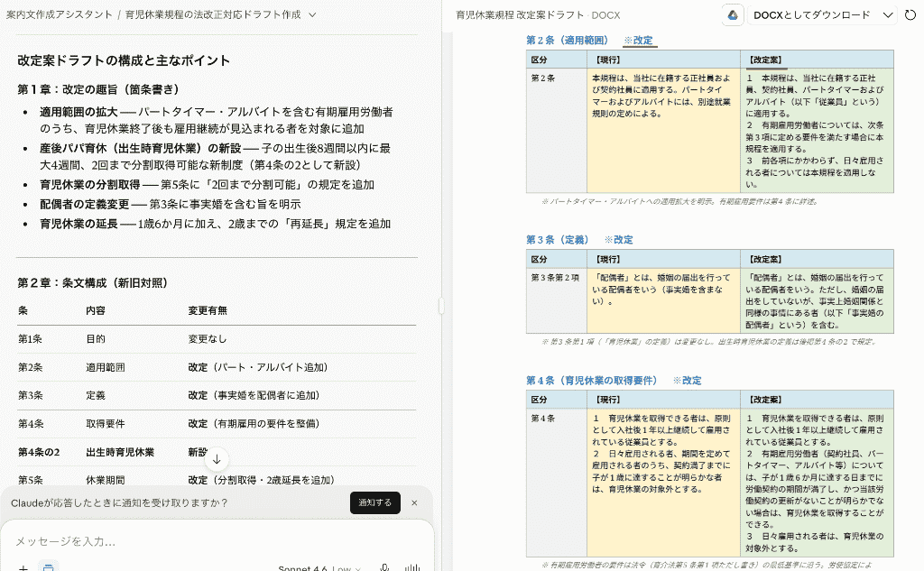Viewport: 924px width, 571px height.
Task: Click the 出生時育児休業 cell
Action: (x=120, y=452)
